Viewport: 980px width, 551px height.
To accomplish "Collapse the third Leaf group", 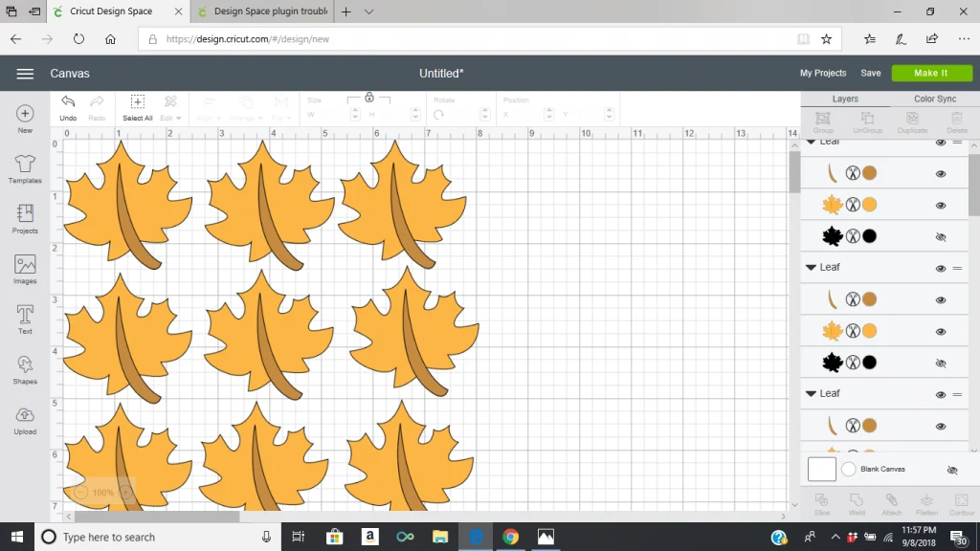I will [812, 394].
